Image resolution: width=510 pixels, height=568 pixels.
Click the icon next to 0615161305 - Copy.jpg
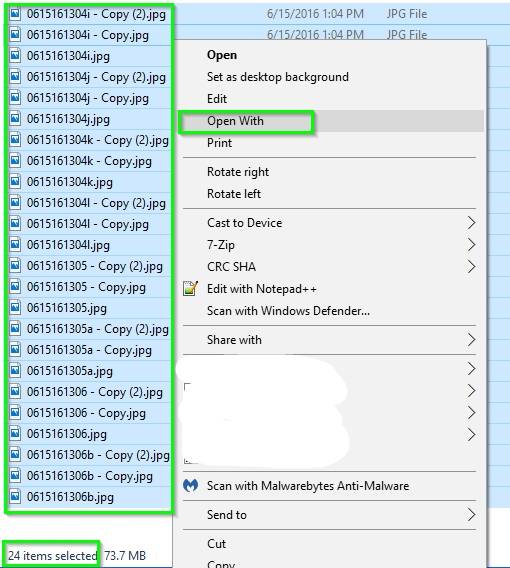pyautogui.click(x=15, y=287)
